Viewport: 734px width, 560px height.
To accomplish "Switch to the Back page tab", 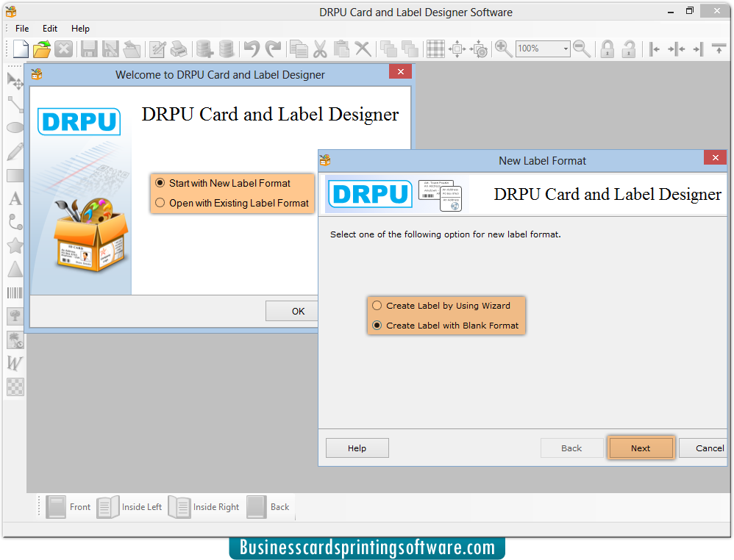I will click(268, 507).
